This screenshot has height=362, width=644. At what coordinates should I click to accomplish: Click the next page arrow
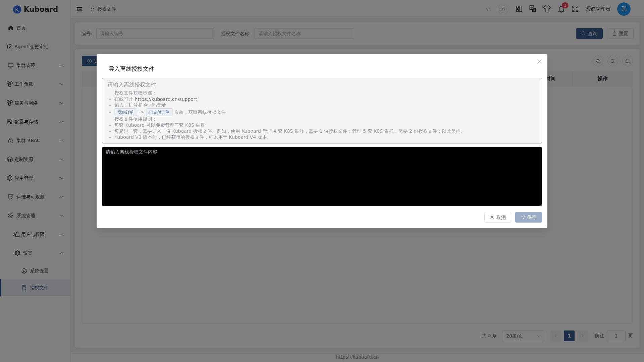click(x=583, y=336)
